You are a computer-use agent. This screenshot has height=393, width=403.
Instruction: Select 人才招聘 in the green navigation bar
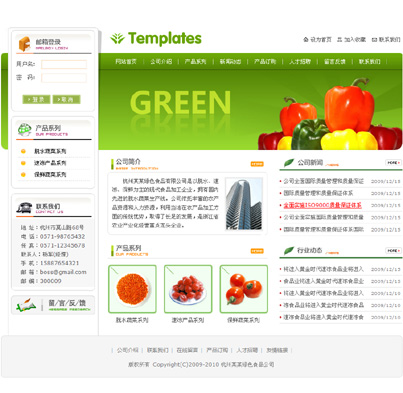[x=300, y=61]
